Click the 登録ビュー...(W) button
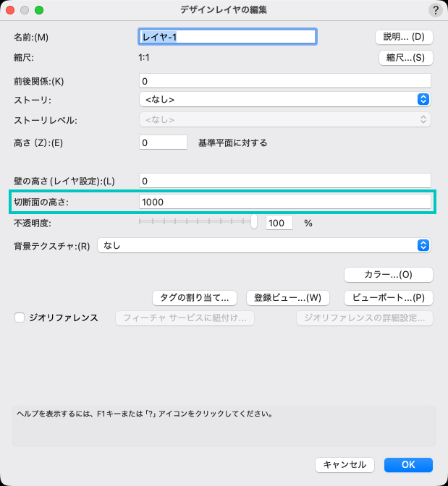Screen dimensions: 448x486 (288, 297)
